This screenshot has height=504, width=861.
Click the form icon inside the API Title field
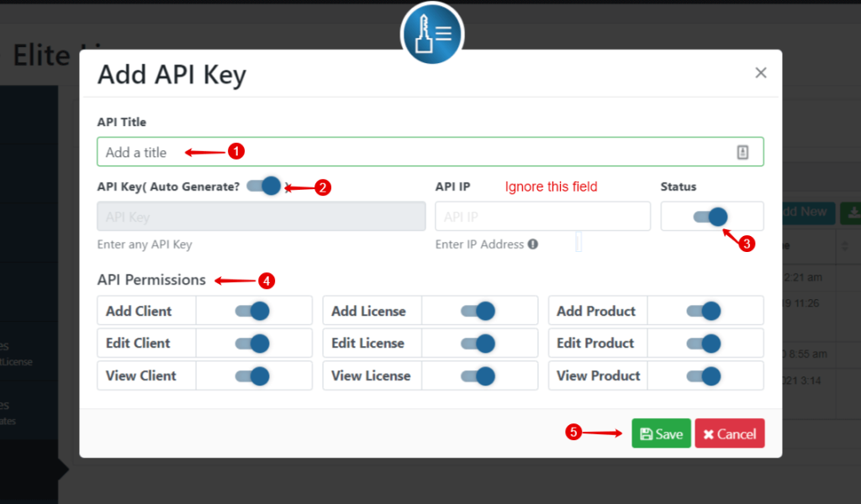tap(742, 151)
